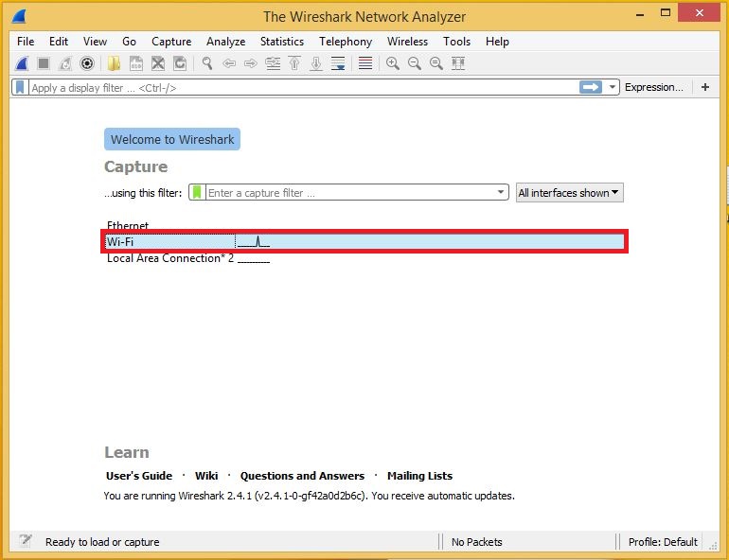The image size is (729, 560).
Task: Click the Stop capture square icon
Action: point(44,63)
